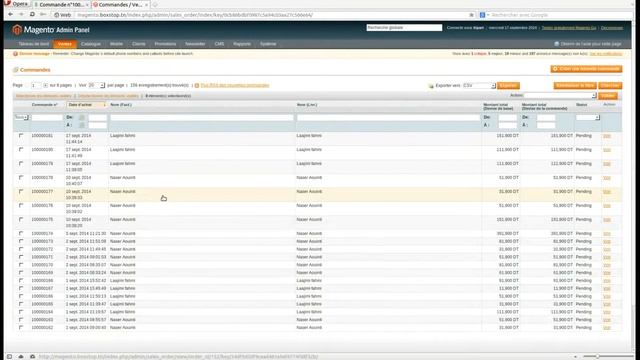
Task: Click the Chercher button
Action: (610, 86)
